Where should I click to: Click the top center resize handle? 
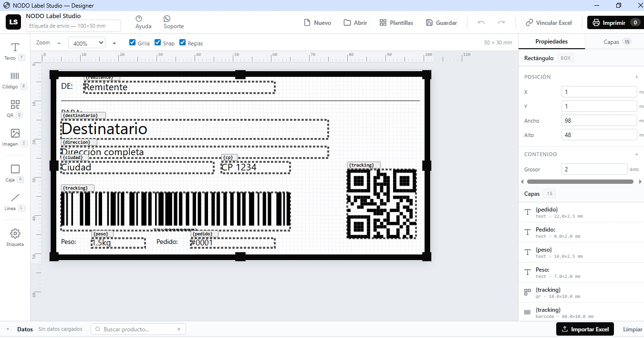240,74
